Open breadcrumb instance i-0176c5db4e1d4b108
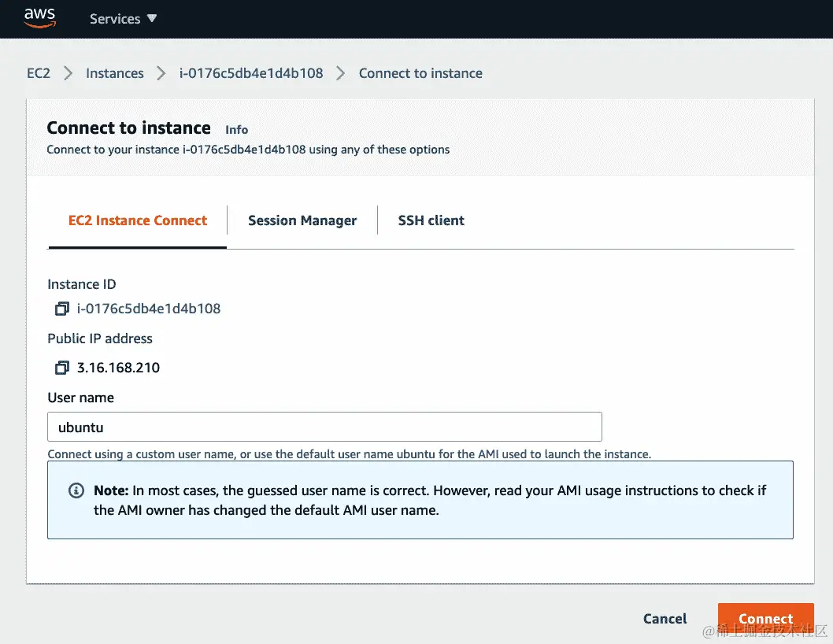Image resolution: width=833 pixels, height=644 pixels. click(x=250, y=72)
